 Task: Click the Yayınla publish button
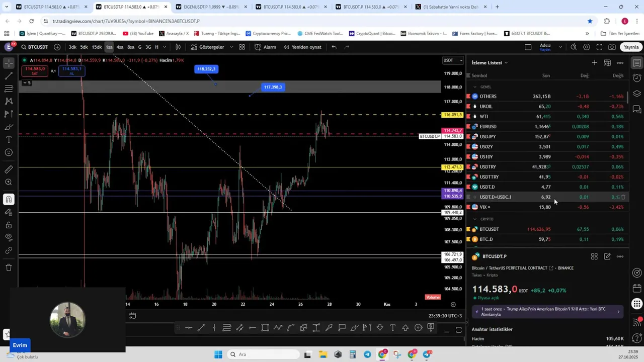(631, 47)
